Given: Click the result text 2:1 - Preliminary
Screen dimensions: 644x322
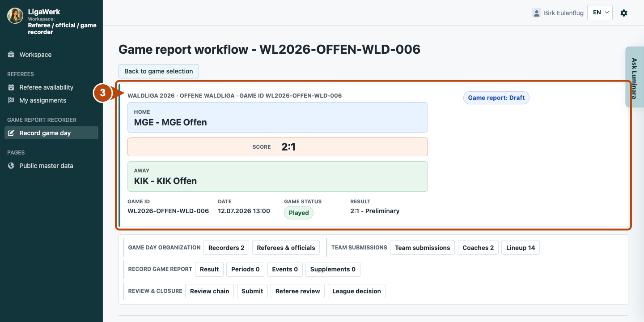Looking at the screenshot, I should click(375, 211).
